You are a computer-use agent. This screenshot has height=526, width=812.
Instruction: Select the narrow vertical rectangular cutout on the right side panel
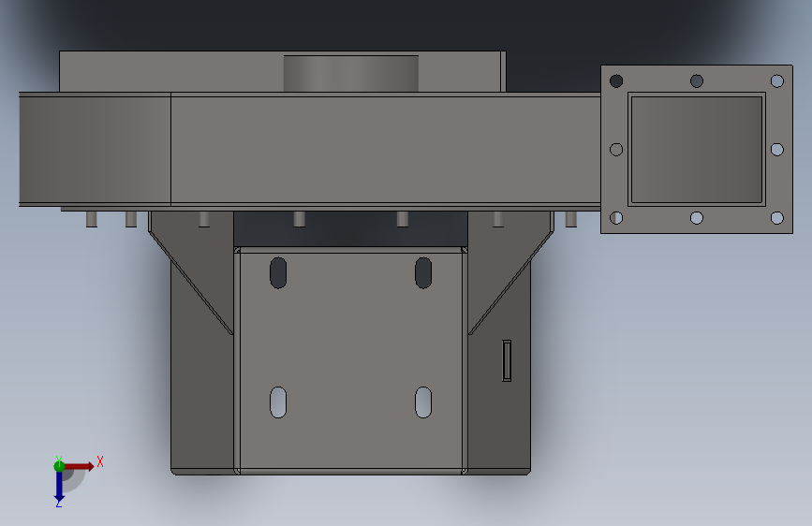click(507, 360)
